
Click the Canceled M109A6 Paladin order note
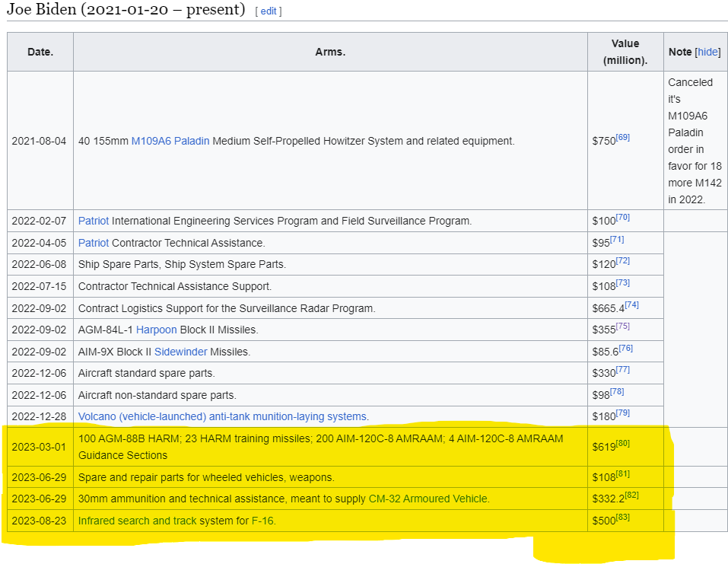(695, 141)
